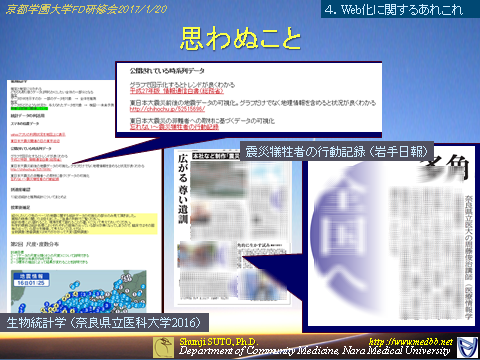Click the green highlighted line on the left webpage
Viewport: 480px width, 360px height.
29,108
